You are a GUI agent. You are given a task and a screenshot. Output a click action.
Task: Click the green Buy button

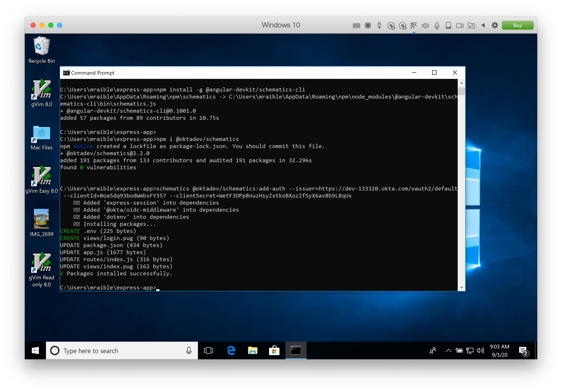(517, 25)
